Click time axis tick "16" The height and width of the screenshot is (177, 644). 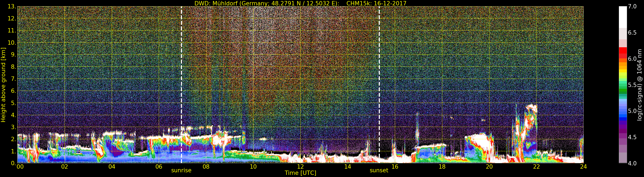[x=395, y=167]
